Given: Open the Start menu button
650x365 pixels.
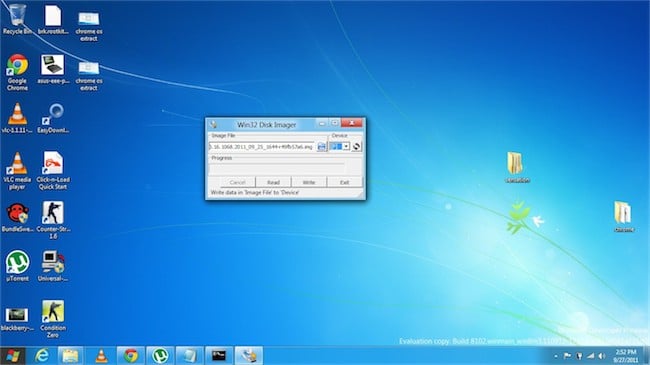Looking at the screenshot, I should 12,356.
